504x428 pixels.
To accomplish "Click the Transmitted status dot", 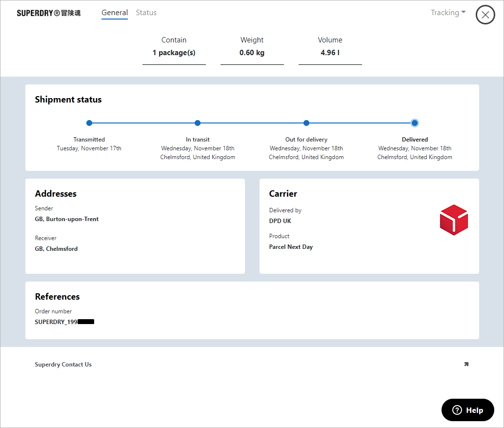I will 89,123.
